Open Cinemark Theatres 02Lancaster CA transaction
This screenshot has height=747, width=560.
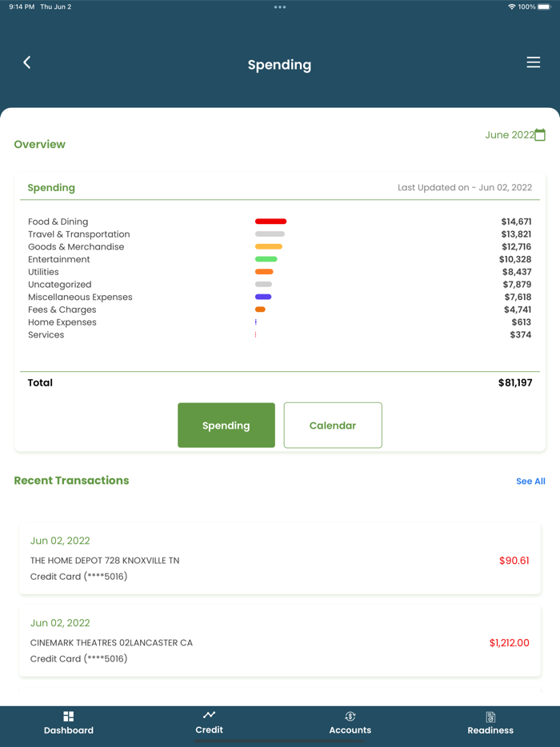point(280,641)
